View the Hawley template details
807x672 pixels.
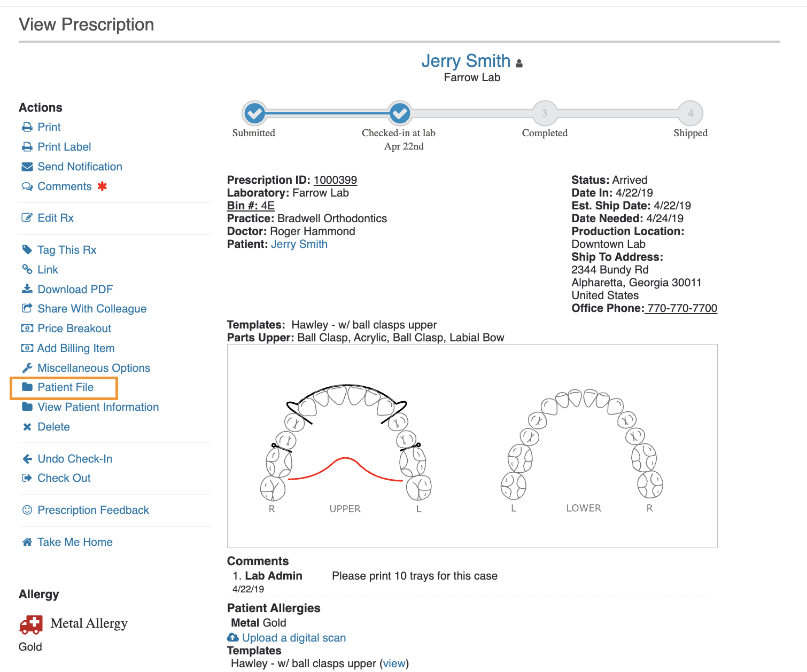[394, 663]
